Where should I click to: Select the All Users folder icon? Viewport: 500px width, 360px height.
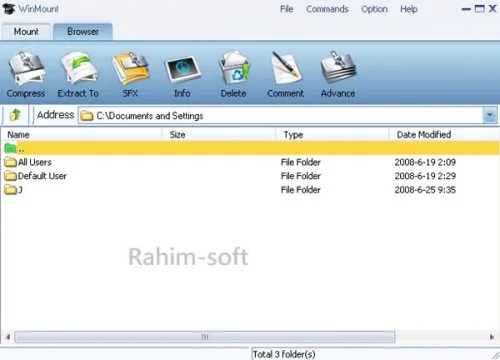pyautogui.click(x=11, y=162)
